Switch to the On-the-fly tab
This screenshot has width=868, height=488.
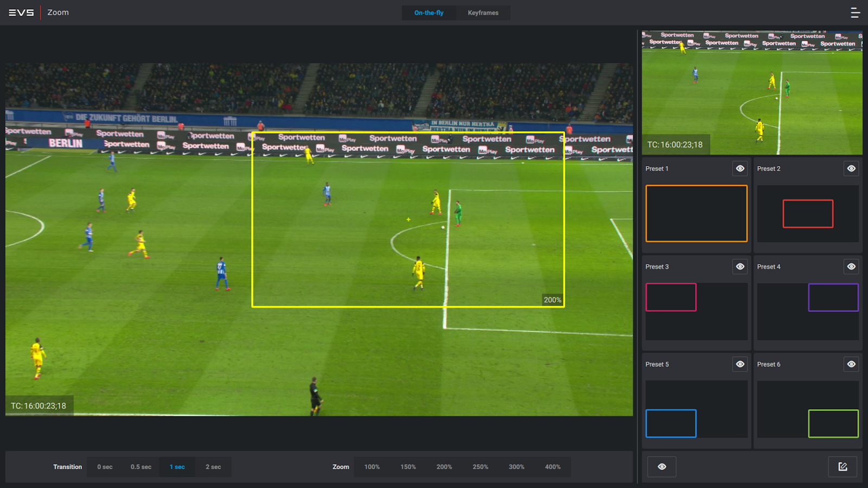429,13
